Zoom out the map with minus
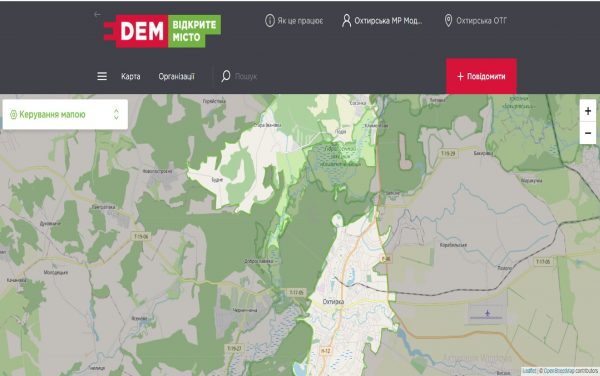Viewport: 600px width, 376px height. pyautogui.click(x=588, y=133)
